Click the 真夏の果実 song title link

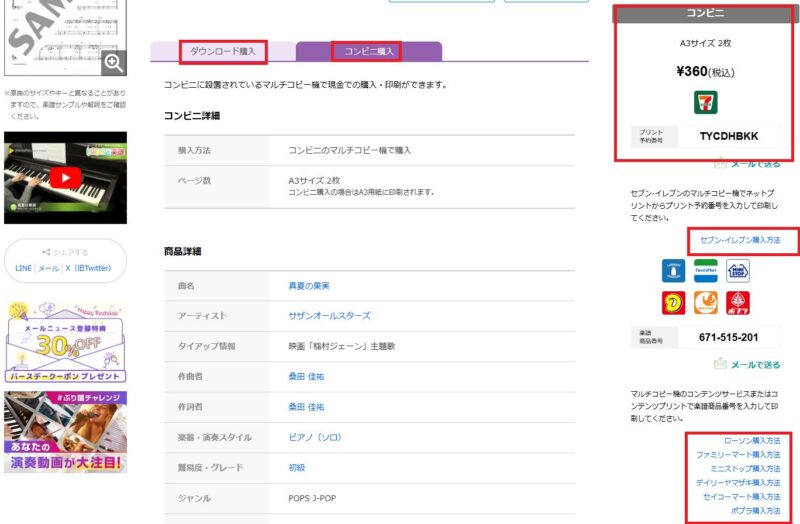(x=309, y=286)
